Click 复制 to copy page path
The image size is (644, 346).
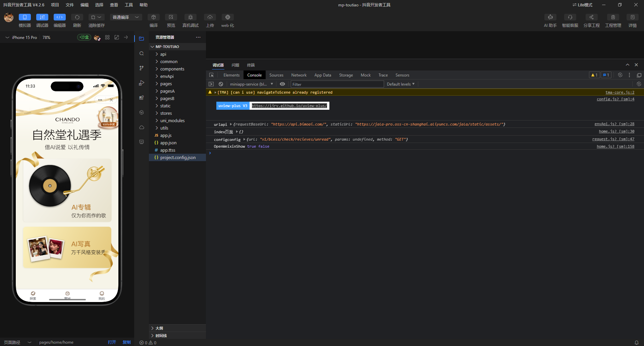click(126, 342)
